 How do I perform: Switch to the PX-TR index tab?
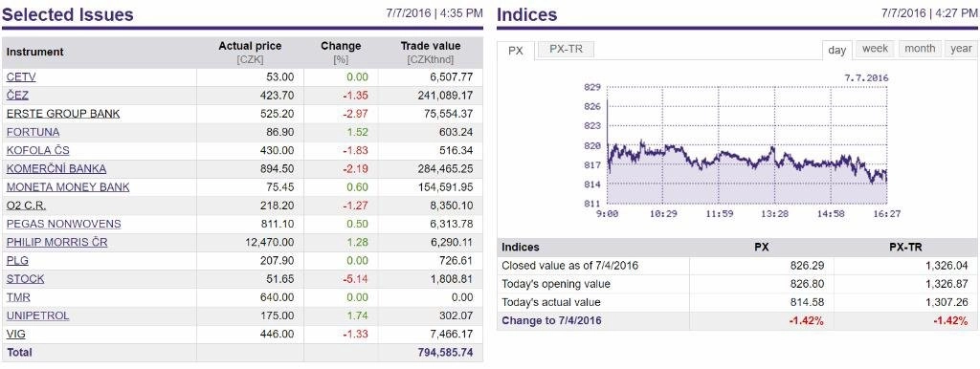tap(566, 50)
